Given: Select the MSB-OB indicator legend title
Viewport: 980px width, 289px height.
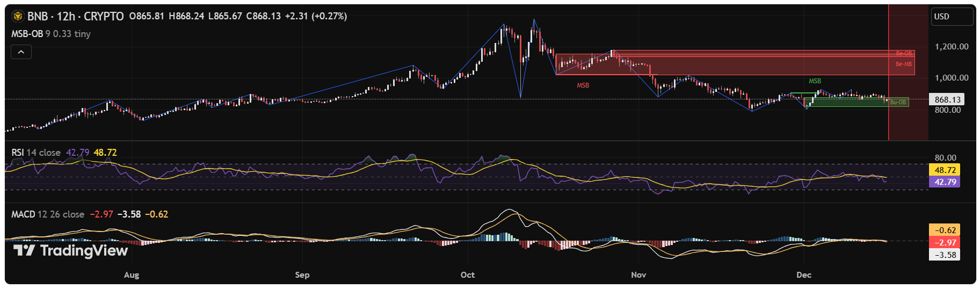Looking at the screenshot, I should click(x=27, y=34).
